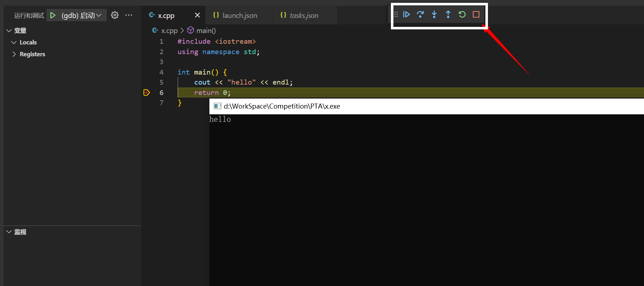Click the x.exe console title bar
644x286 pixels.
pyautogui.click(x=427, y=106)
